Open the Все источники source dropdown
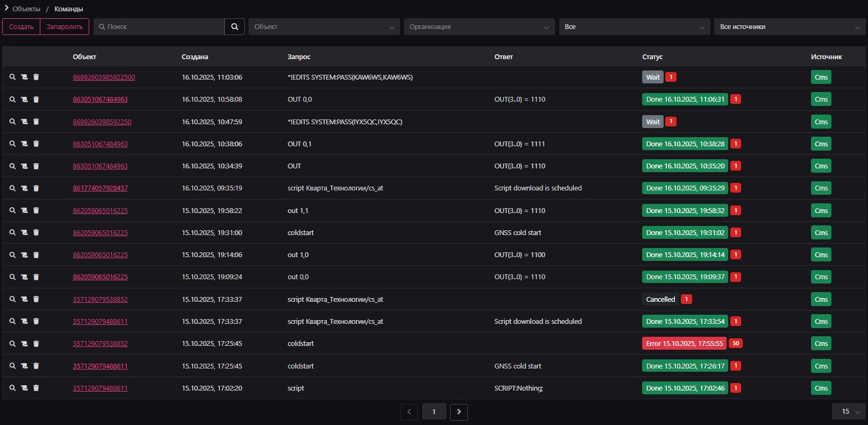The image size is (868, 425). 789,26
